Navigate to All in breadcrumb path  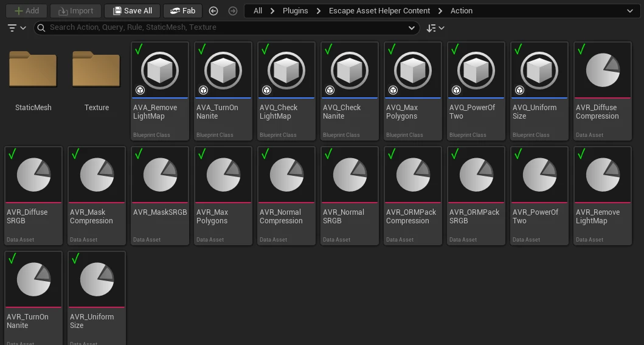coord(258,11)
